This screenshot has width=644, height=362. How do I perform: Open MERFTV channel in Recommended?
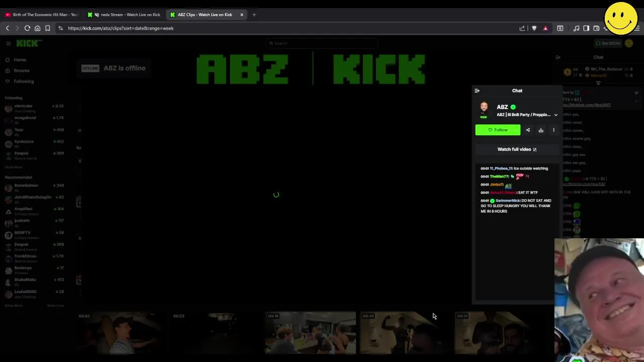click(34, 235)
